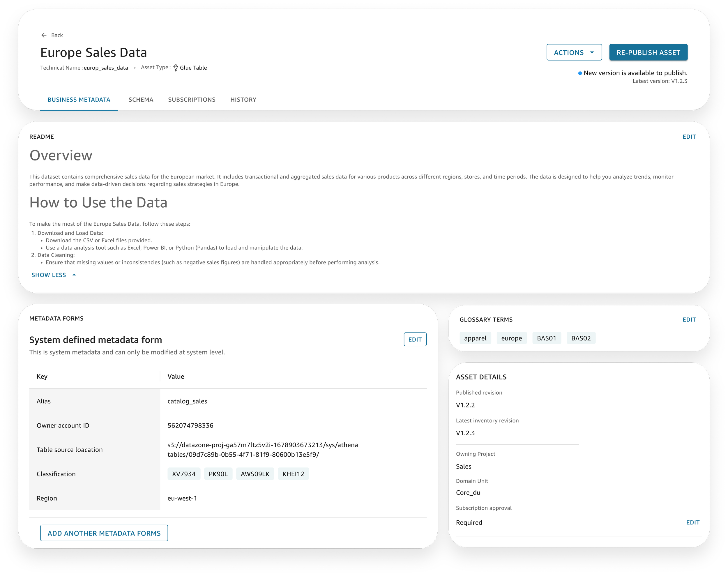Image resolution: width=728 pixels, height=576 pixels.
Task: Click Add Another Metadata Forms button
Action: [x=104, y=533]
